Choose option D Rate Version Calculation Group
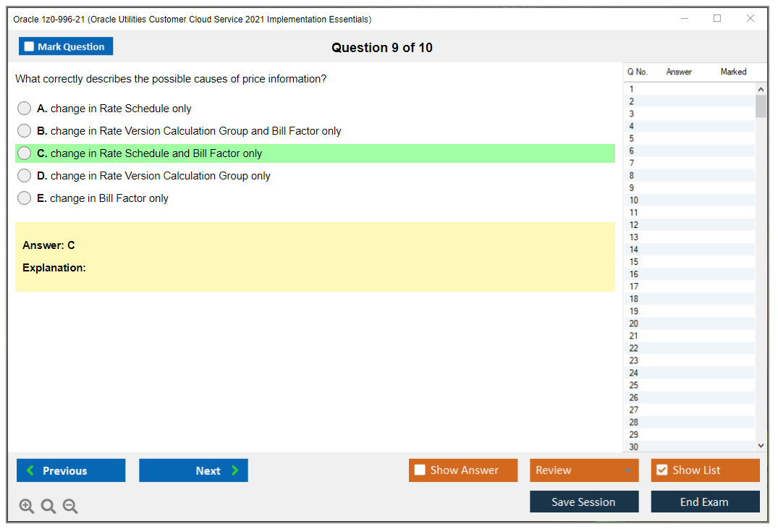This screenshot has height=532, width=778. pyautogui.click(x=25, y=176)
